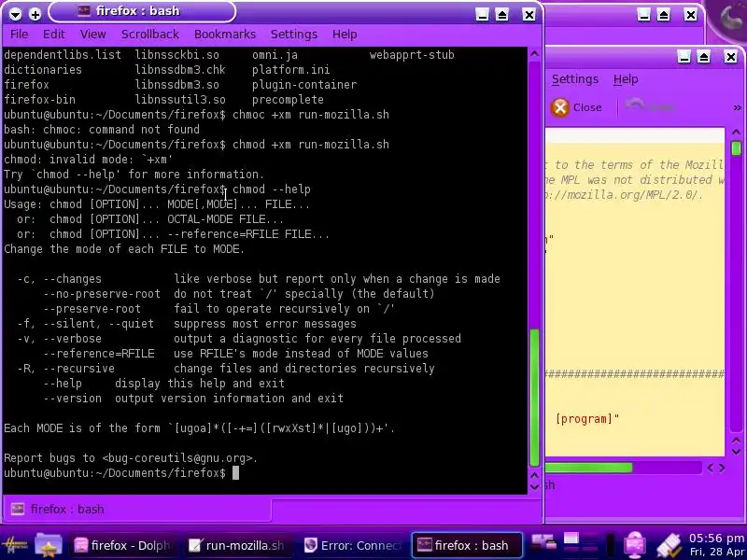Click 'plugin-container' in the listing
Image resolution: width=747 pixels, height=560 pixels.
click(304, 85)
